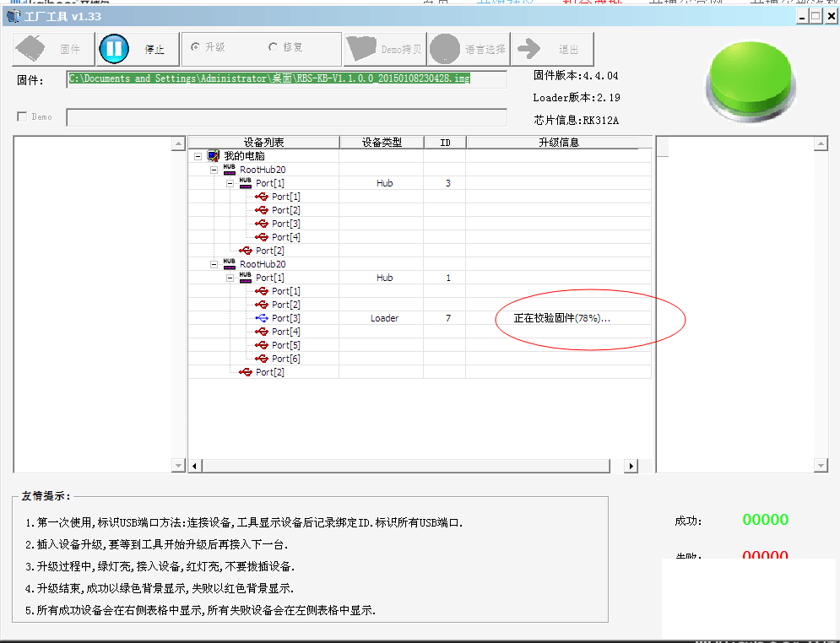Click the 固件 firmware folder icon
840x643 pixels.
point(32,49)
